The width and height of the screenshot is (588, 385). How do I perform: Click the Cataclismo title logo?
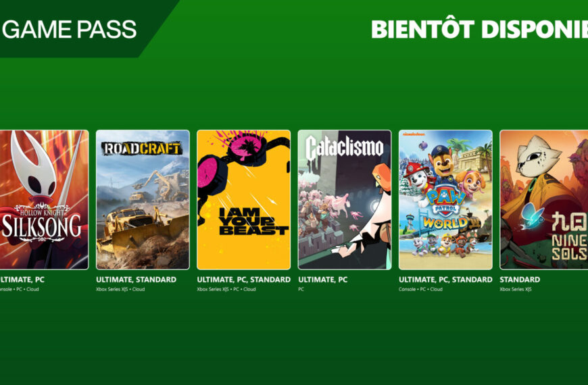(x=344, y=147)
